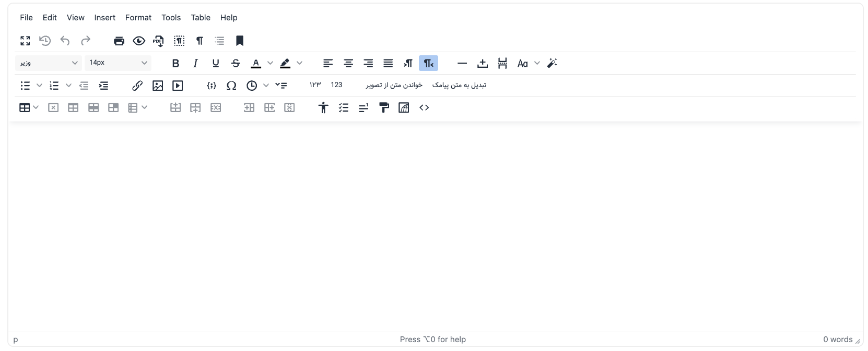The image size is (868, 351).
Task: Click the fullscreen icon
Action: point(25,41)
